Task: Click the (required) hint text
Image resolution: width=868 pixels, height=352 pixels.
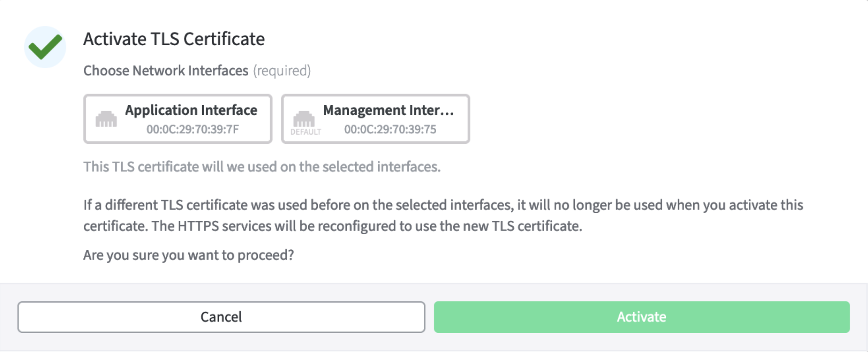Action: click(282, 71)
